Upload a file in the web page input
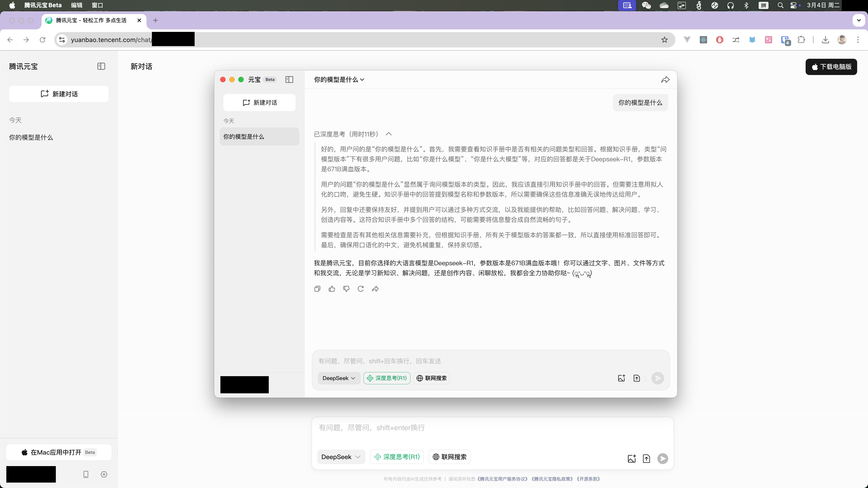The image size is (868, 488). (x=646, y=459)
